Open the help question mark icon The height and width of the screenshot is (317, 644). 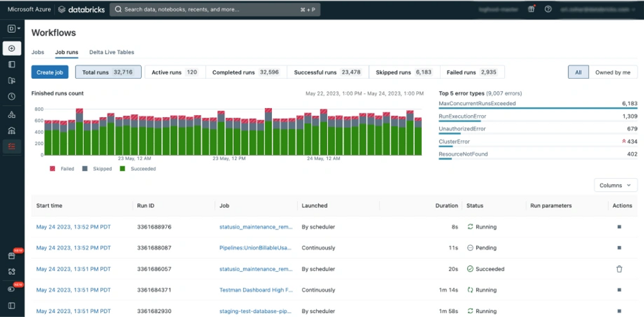(548, 9)
